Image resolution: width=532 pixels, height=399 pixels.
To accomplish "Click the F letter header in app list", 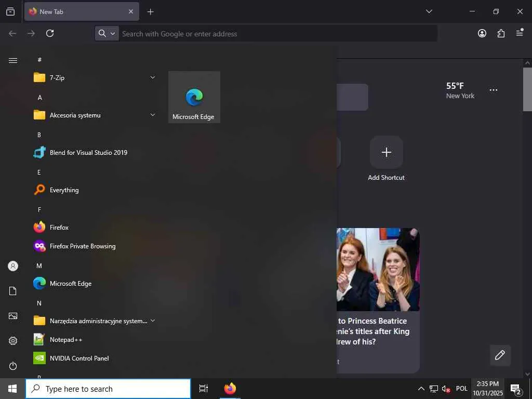I will (x=39, y=209).
